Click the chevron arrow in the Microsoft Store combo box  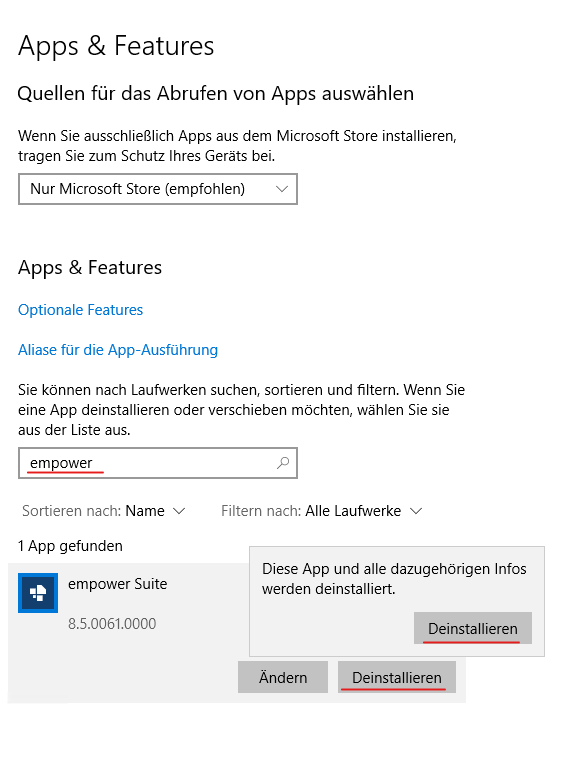tap(282, 189)
